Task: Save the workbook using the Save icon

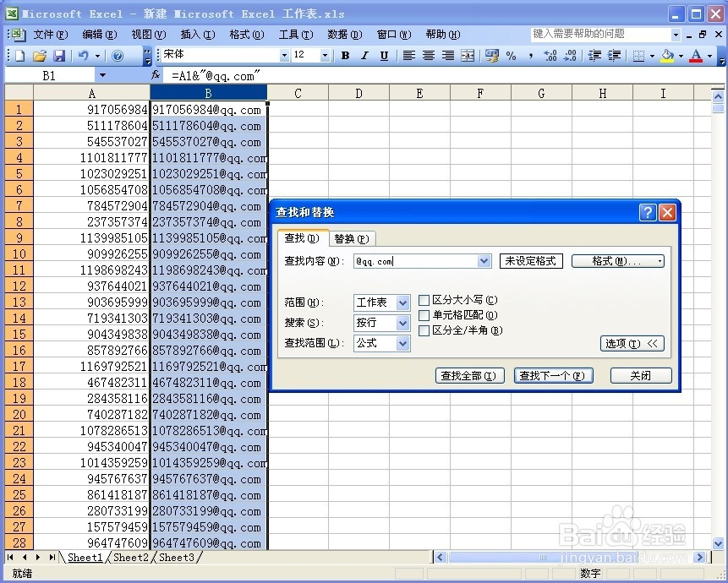Action: [59, 55]
